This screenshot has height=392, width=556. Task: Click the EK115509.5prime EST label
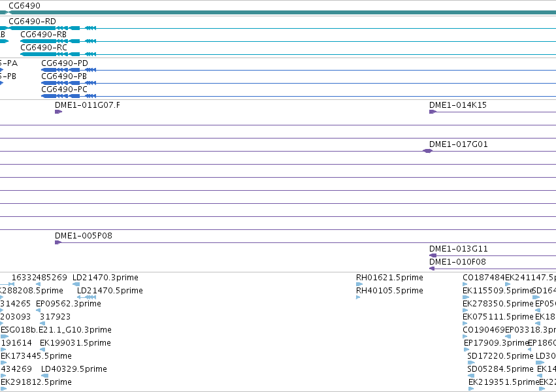point(498,291)
